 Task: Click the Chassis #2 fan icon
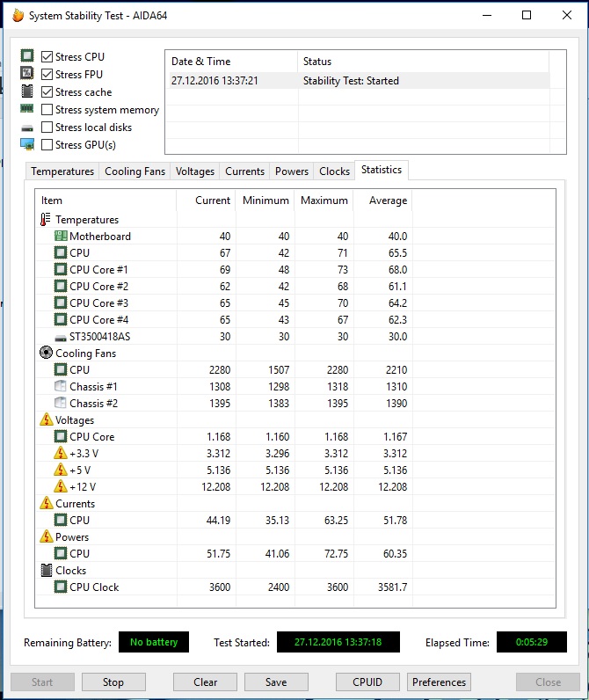(61, 403)
